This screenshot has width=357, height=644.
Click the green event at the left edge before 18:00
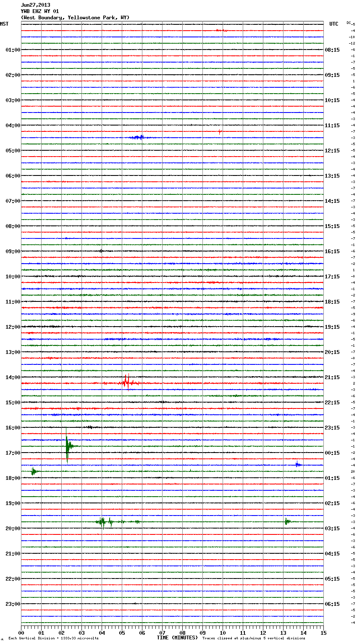click(x=34, y=471)
